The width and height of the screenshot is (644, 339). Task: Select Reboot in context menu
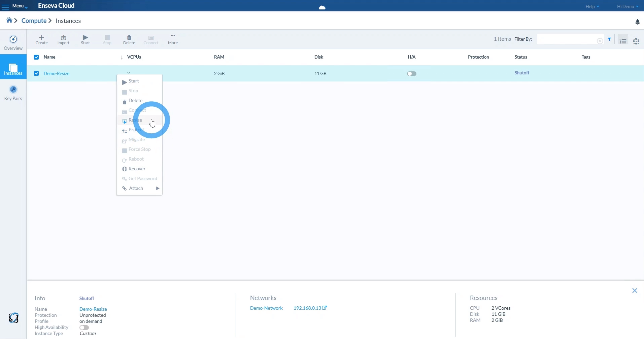click(x=139, y=159)
